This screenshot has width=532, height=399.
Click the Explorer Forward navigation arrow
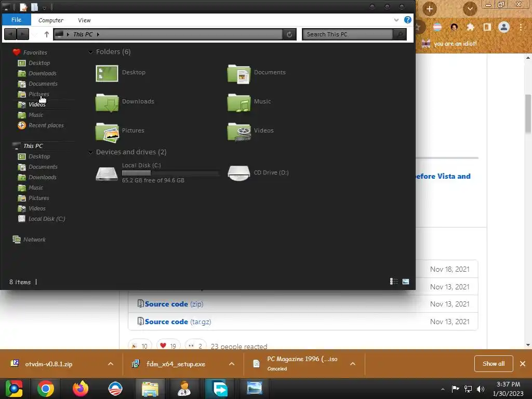23,34
